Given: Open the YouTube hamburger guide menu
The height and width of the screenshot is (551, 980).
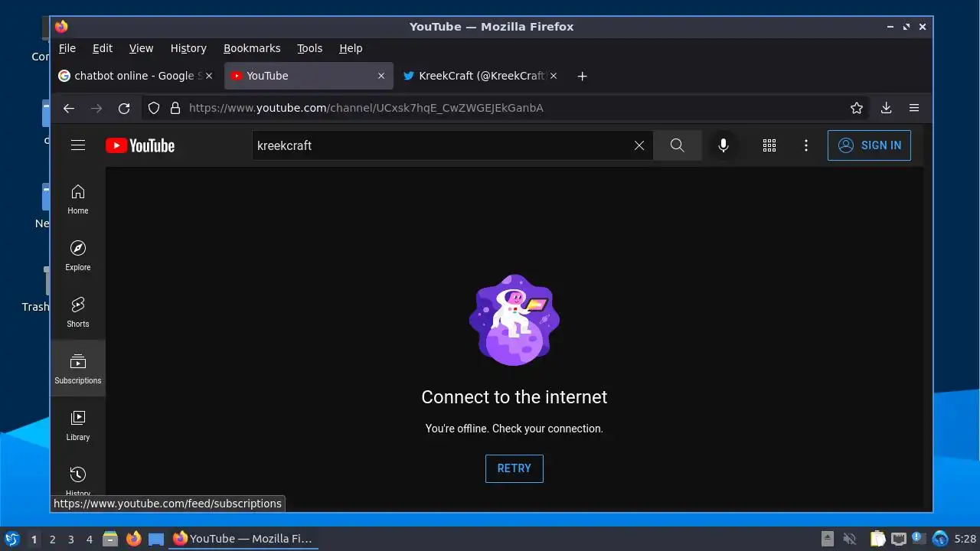Looking at the screenshot, I should pyautogui.click(x=78, y=145).
